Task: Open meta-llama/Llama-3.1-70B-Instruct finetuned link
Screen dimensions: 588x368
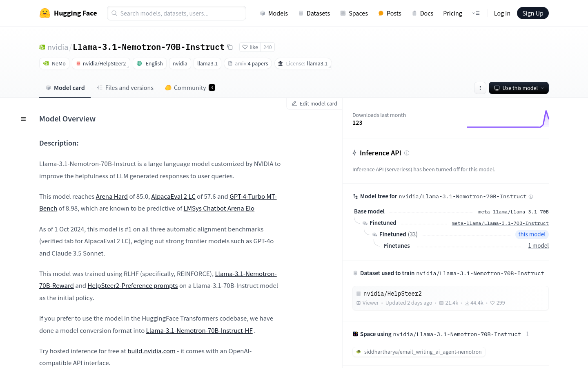Action: [x=500, y=223]
